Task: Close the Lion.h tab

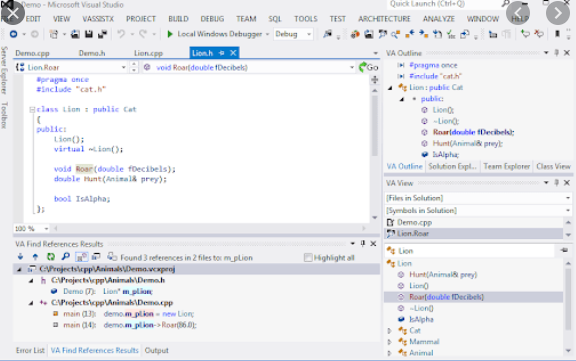Action: pyautogui.click(x=233, y=53)
